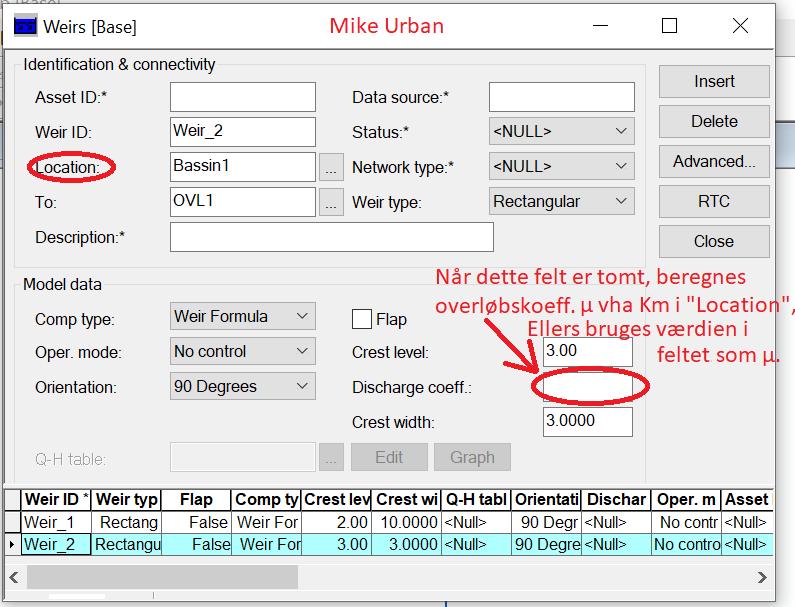Viewport: 795px width, 607px height.
Task: Click the Delete button
Action: pos(714,121)
